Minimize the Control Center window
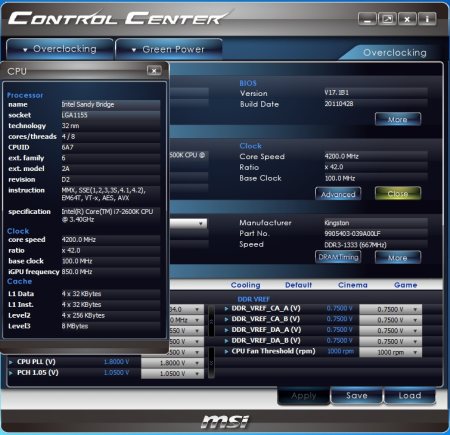 (x=367, y=19)
